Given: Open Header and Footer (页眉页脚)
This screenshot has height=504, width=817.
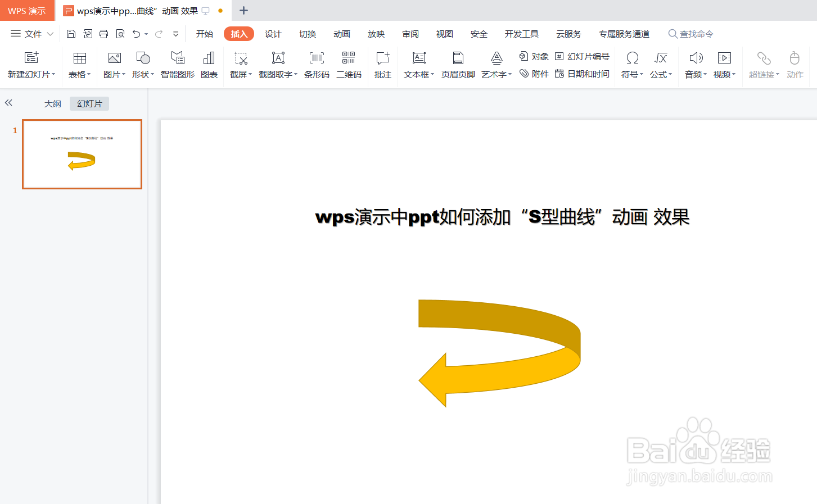Looking at the screenshot, I should click(x=458, y=58).
